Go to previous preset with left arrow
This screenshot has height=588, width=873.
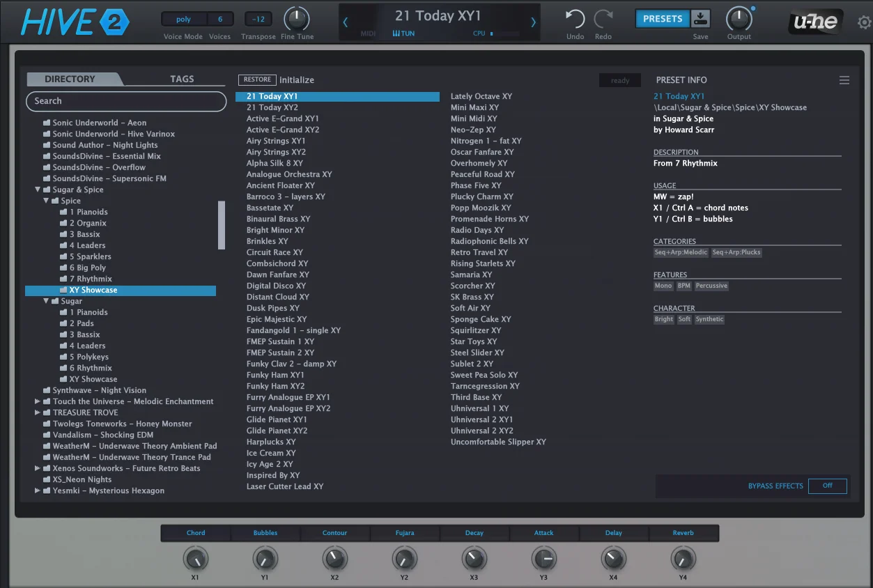click(346, 22)
